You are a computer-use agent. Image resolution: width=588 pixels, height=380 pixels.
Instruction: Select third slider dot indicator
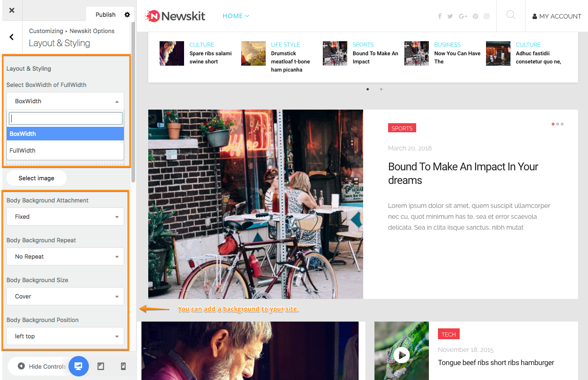tap(562, 124)
